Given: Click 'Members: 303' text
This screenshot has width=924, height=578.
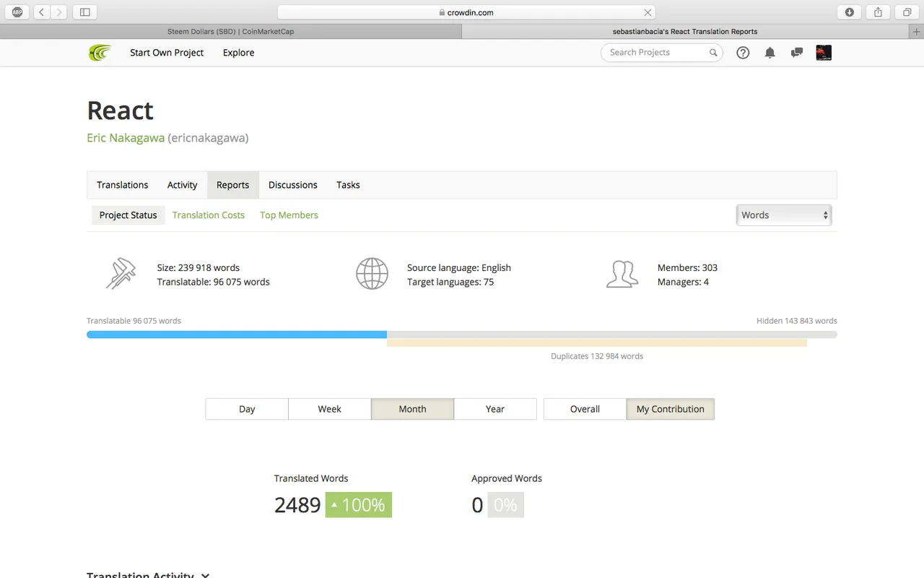Looking at the screenshot, I should click(687, 267).
